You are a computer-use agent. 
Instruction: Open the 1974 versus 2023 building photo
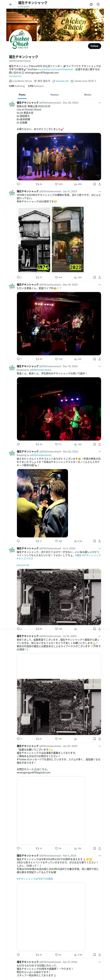click(51, 239)
